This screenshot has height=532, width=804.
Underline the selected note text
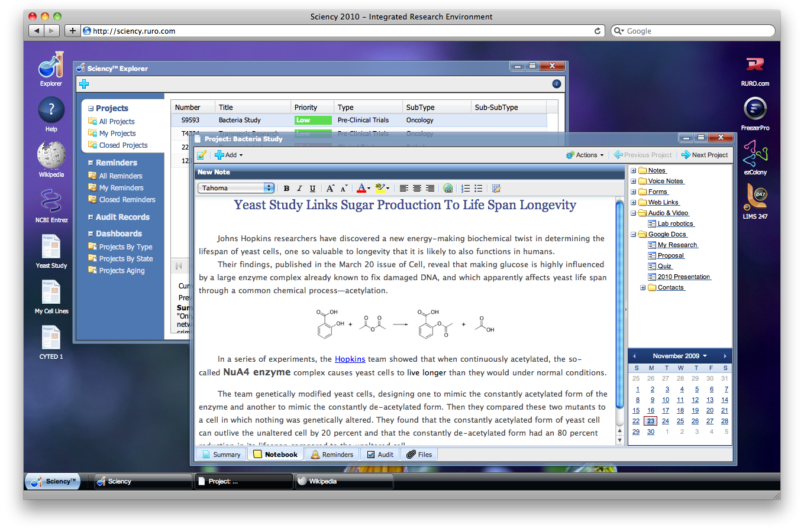312,189
